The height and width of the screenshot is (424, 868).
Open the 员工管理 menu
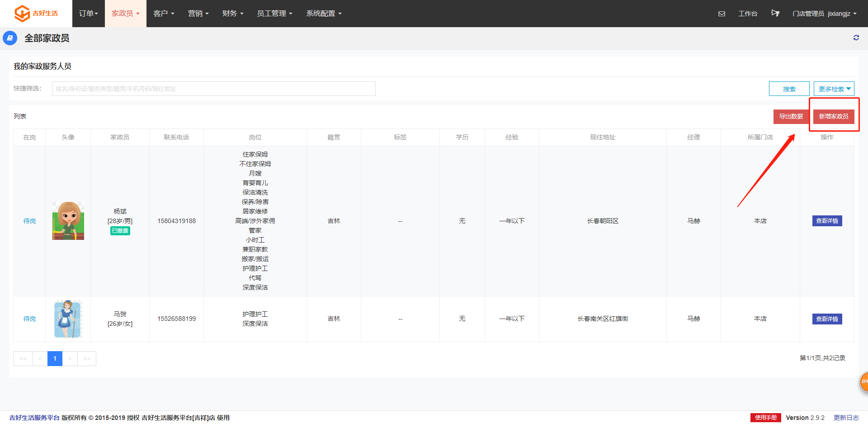pyautogui.click(x=274, y=14)
